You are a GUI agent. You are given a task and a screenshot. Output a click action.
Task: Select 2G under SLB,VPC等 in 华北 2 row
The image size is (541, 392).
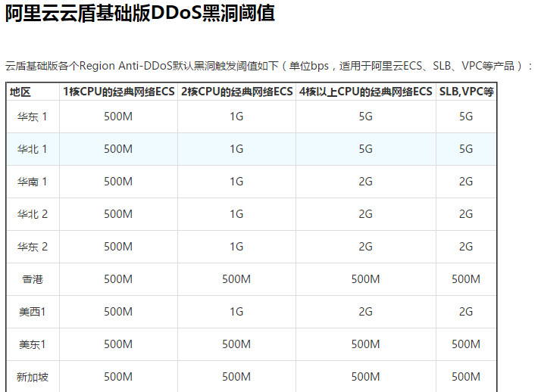[466, 214]
